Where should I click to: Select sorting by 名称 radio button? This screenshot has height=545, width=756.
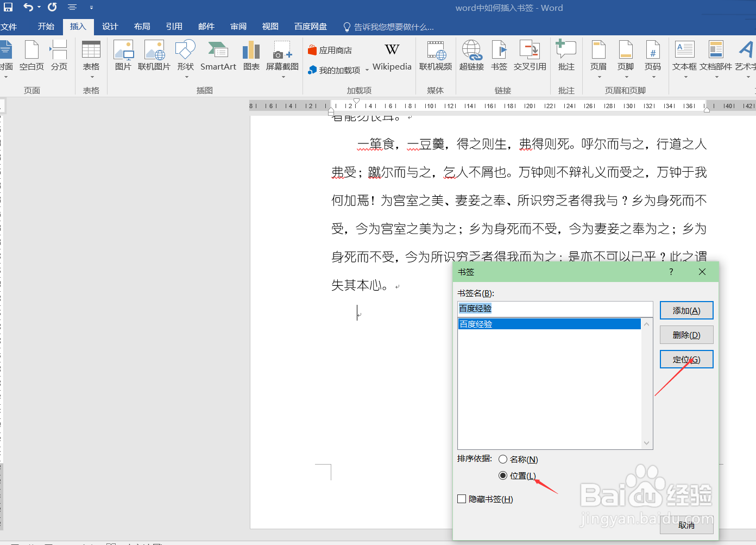click(503, 459)
